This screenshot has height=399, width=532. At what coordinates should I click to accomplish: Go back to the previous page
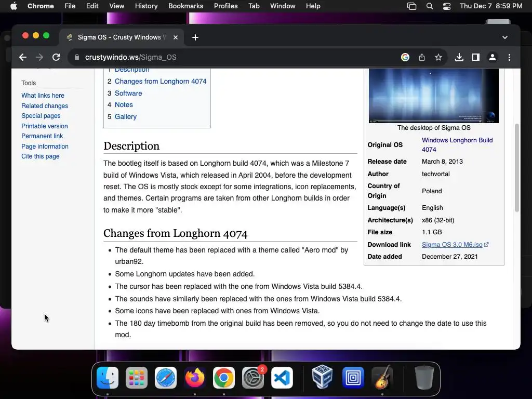click(23, 57)
